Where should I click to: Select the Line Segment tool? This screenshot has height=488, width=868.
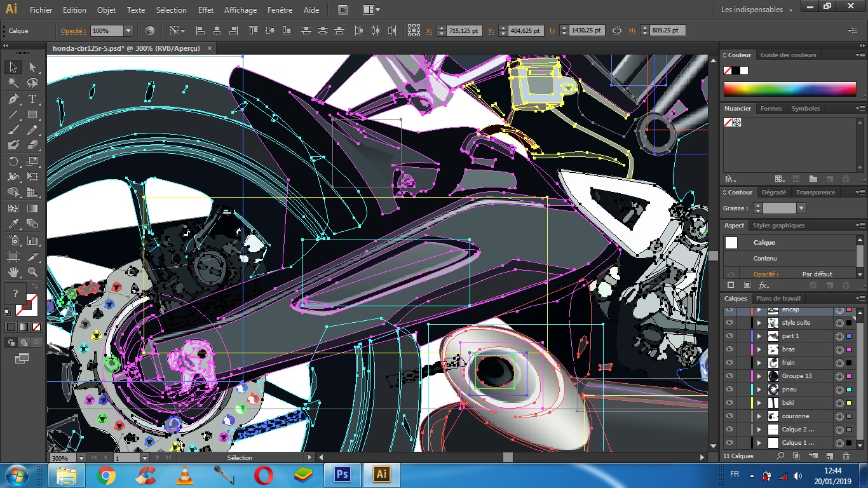pos(13,115)
